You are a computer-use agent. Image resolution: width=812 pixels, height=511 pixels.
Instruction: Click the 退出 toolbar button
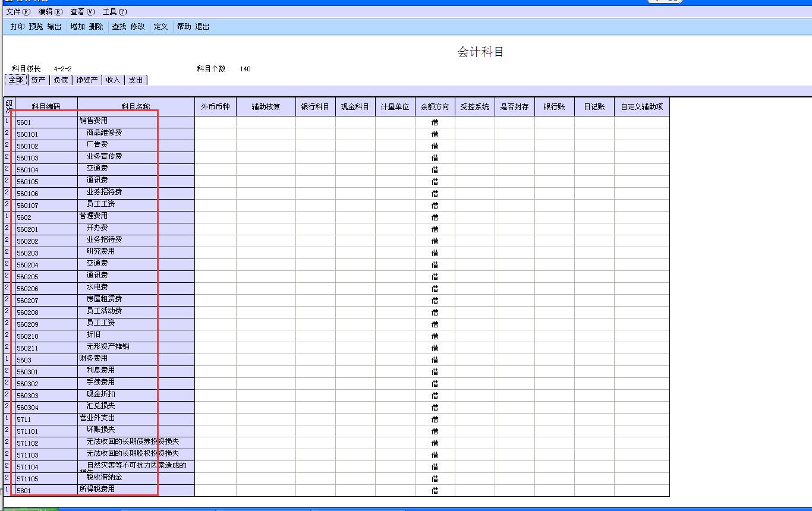click(x=202, y=27)
